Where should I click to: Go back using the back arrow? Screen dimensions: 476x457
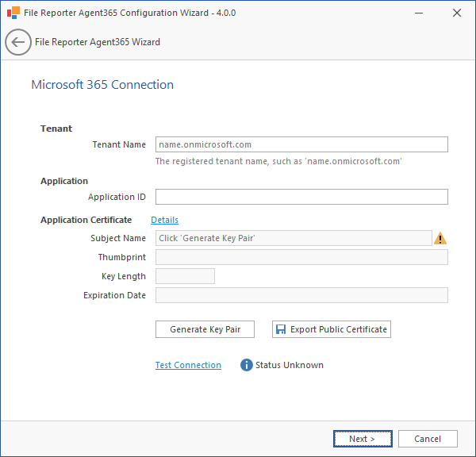pyautogui.click(x=18, y=42)
